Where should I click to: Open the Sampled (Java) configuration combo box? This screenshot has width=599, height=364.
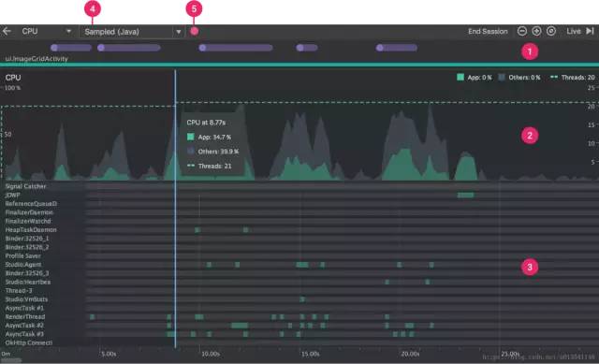pos(132,32)
